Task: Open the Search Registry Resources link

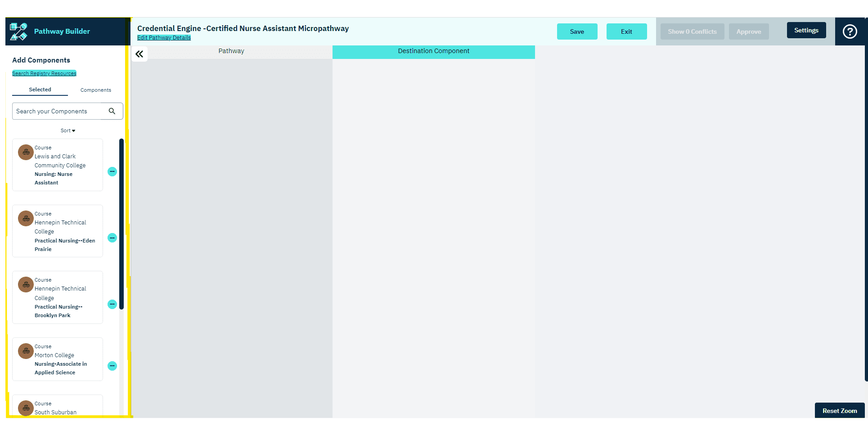Action: [x=44, y=73]
